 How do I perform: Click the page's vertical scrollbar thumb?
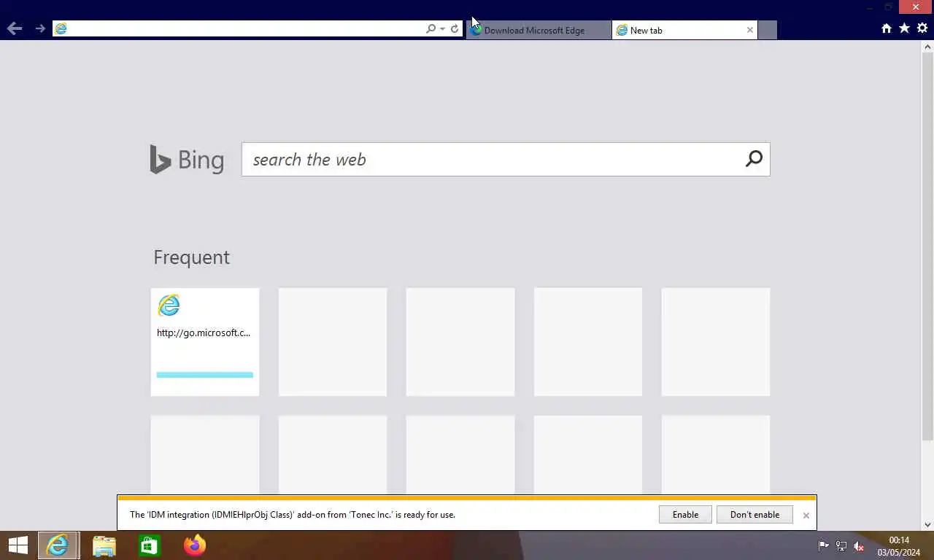928,246
